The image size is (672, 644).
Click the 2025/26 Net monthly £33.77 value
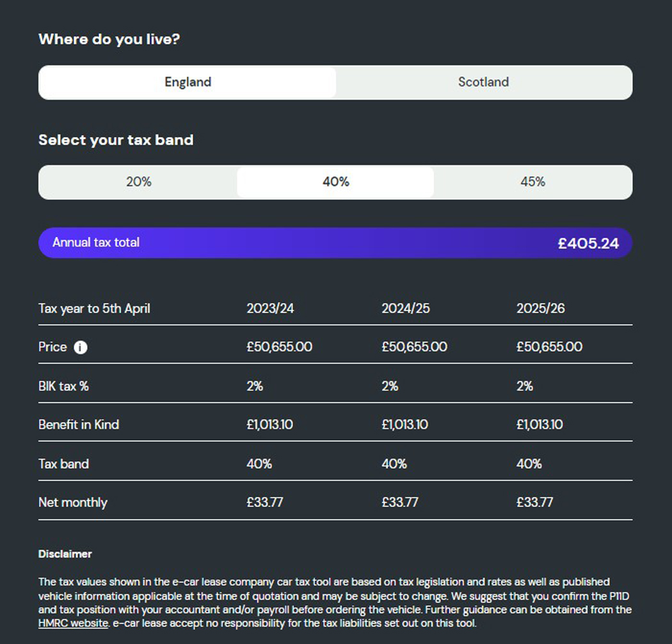[535, 502]
